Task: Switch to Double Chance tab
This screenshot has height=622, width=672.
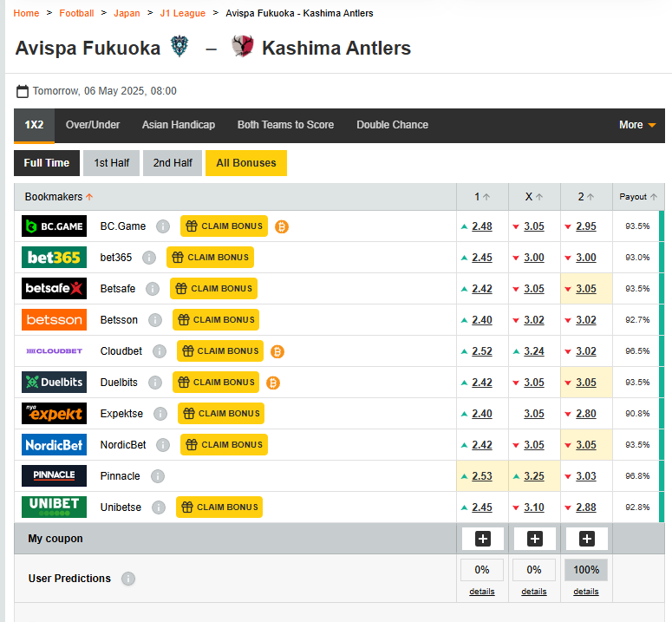Action: 392,125
